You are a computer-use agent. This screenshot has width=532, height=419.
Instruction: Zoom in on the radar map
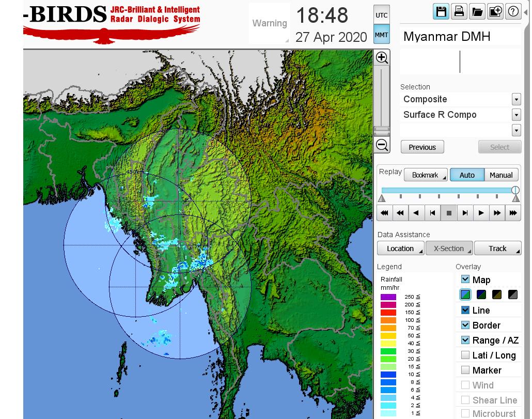382,57
